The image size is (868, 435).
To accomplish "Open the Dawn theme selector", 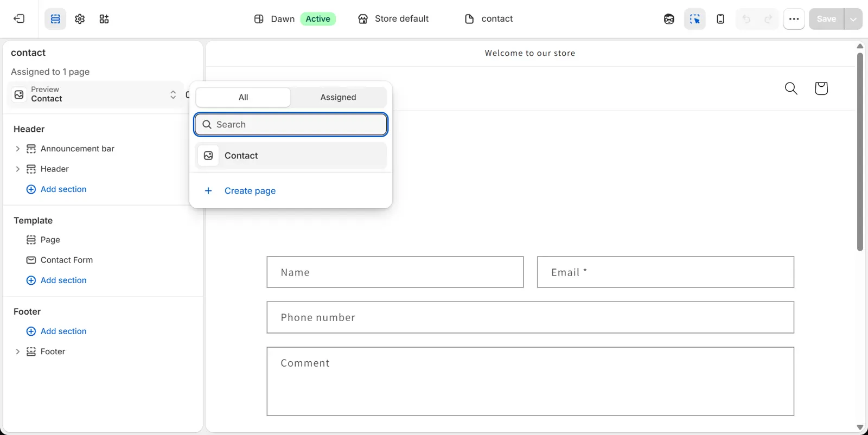I will coord(295,19).
